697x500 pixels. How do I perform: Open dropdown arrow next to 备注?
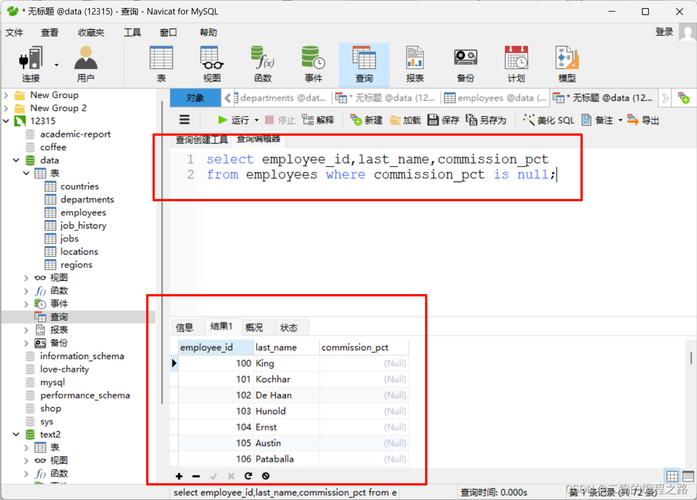(620, 120)
